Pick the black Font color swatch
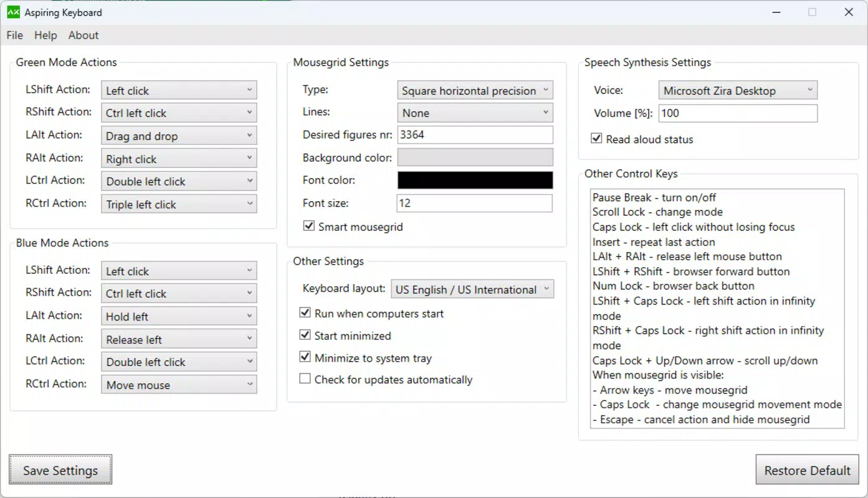The image size is (868, 498). pos(475,180)
